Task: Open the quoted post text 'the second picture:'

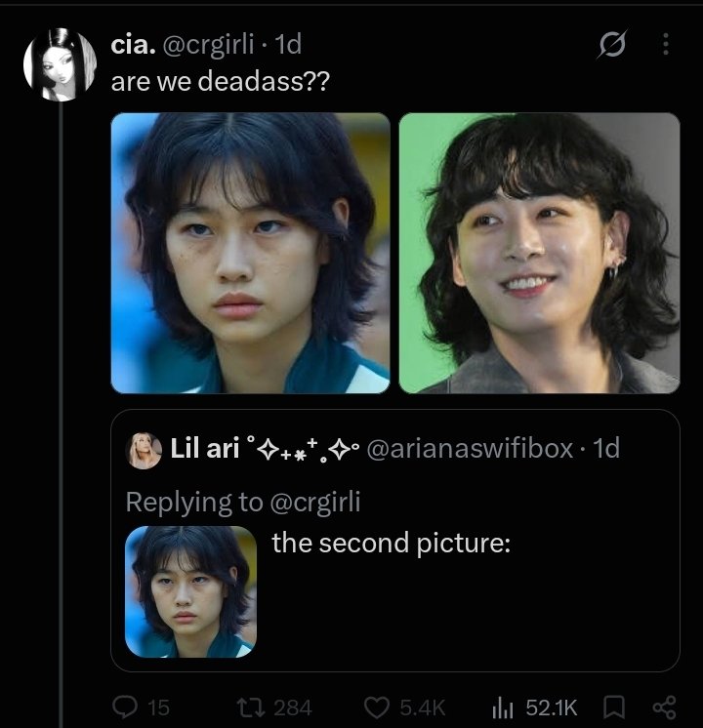Action: [391, 543]
